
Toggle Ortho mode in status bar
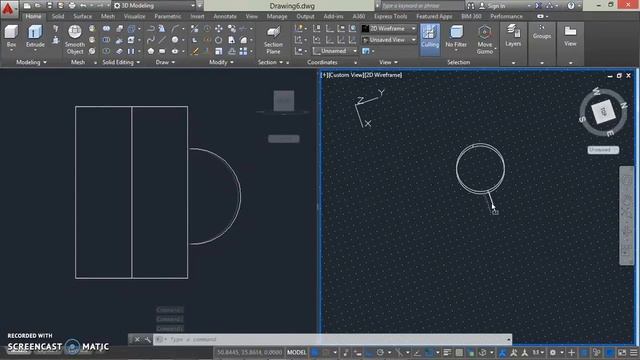(x=369, y=352)
